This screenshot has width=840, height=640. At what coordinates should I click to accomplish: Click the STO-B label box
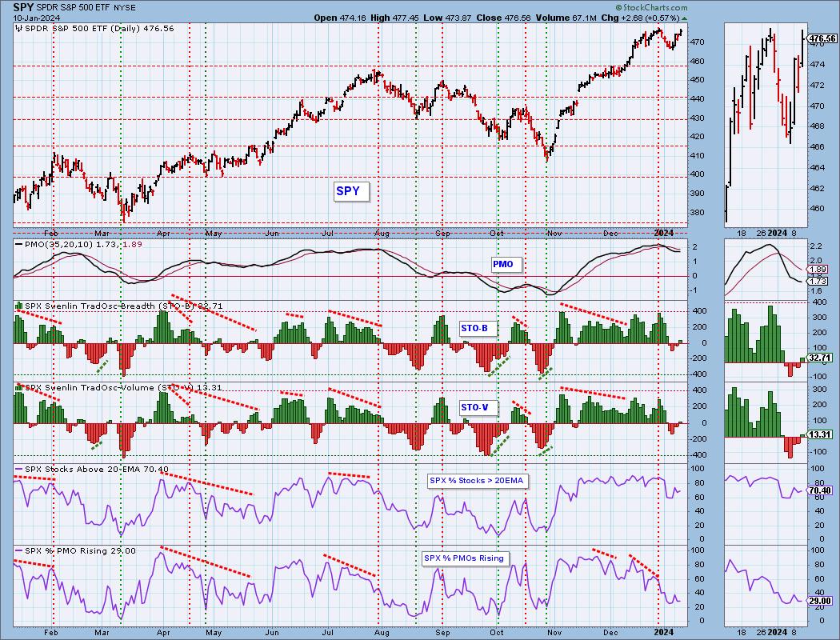[x=478, y=328]
